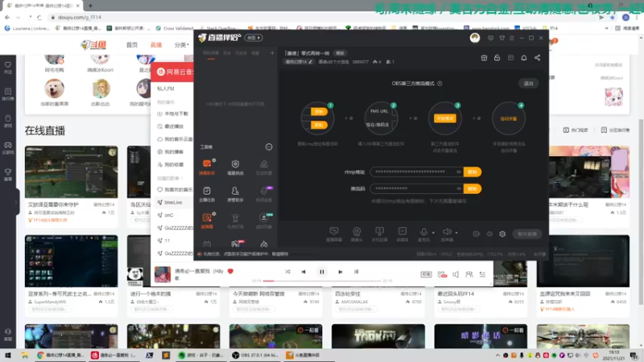Open 云游戏 in Douyu sidebar
This screenshot has height=362, width=644.
pyautogui.click(x=8, y=148)
